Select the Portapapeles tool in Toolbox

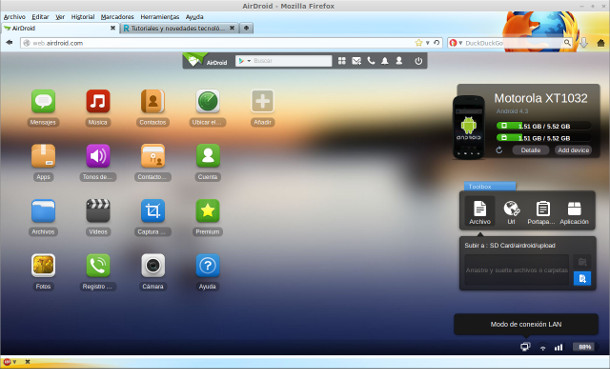[x=542, y=212]
